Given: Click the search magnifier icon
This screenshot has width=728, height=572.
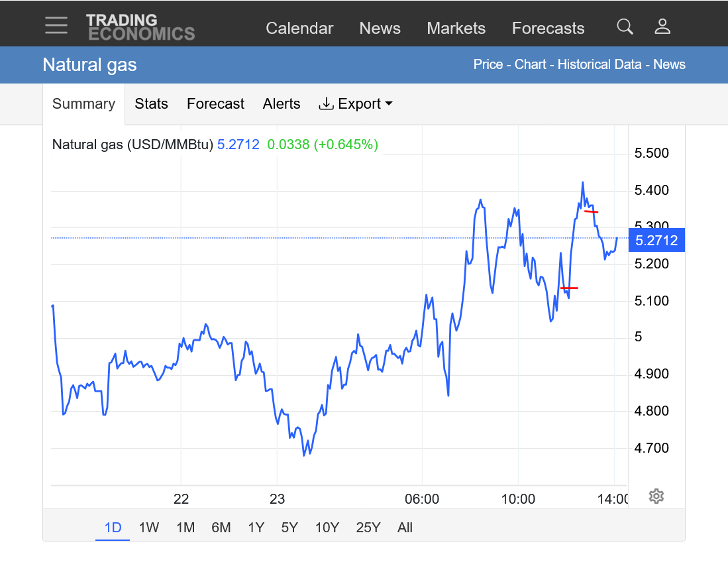Looking at the screenshot, I should tap(625, 27).
